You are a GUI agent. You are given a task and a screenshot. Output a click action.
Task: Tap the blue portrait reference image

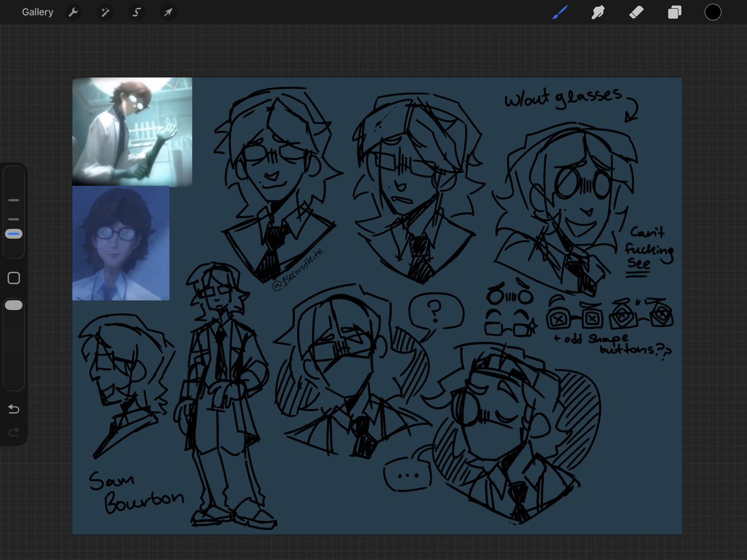click(120, 243)
